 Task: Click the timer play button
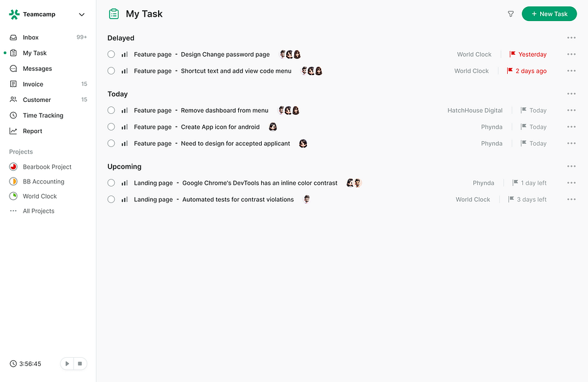coord(67,364)
